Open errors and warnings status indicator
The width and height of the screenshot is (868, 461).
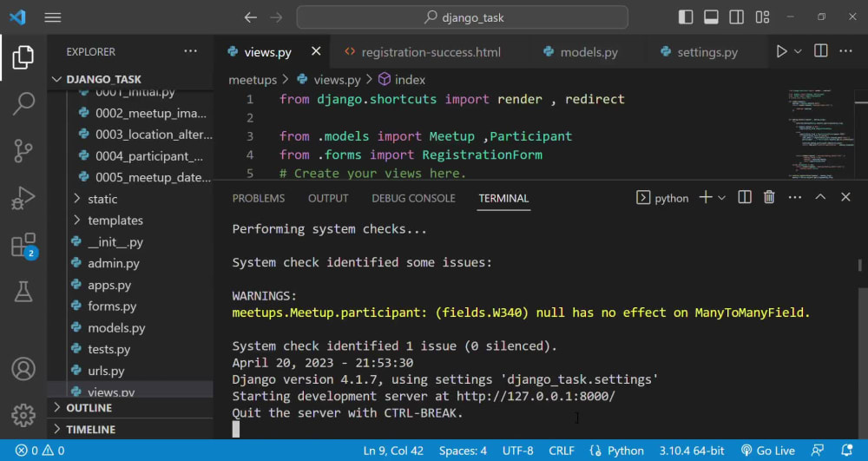point(40,451)
